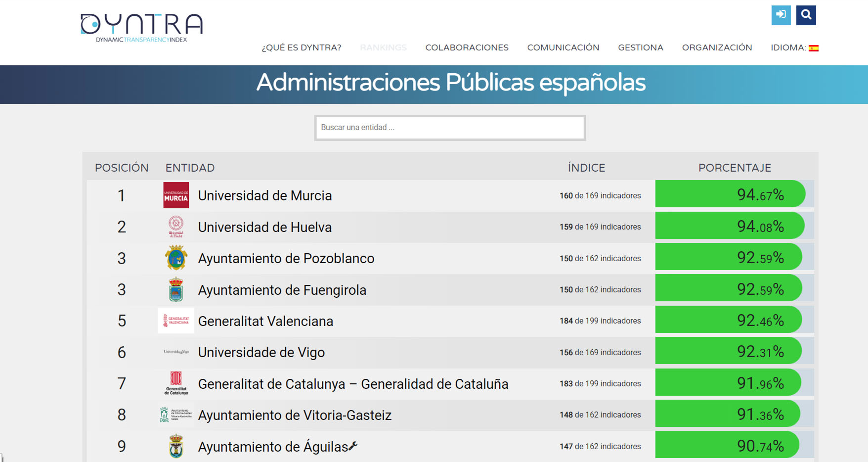Click the Generalitat de Catalunya logo
The image size is (868, 462).
click(x=176, y=383)
